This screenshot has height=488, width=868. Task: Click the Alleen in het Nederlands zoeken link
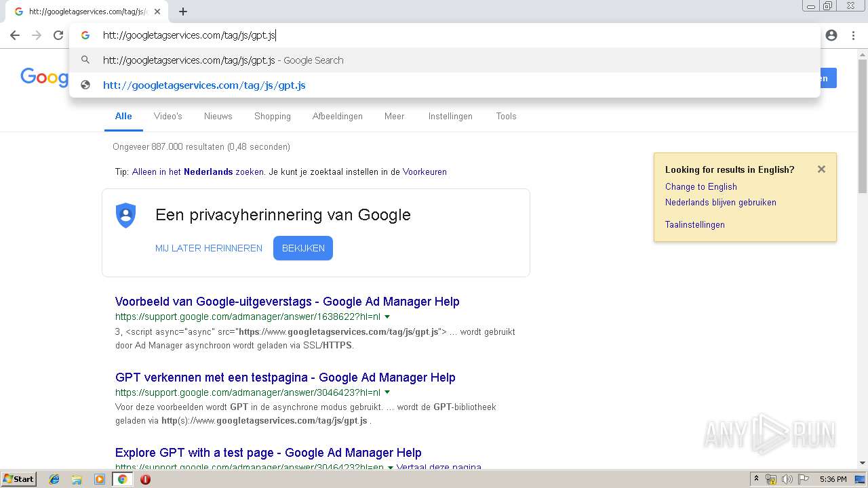coord(198,172)
